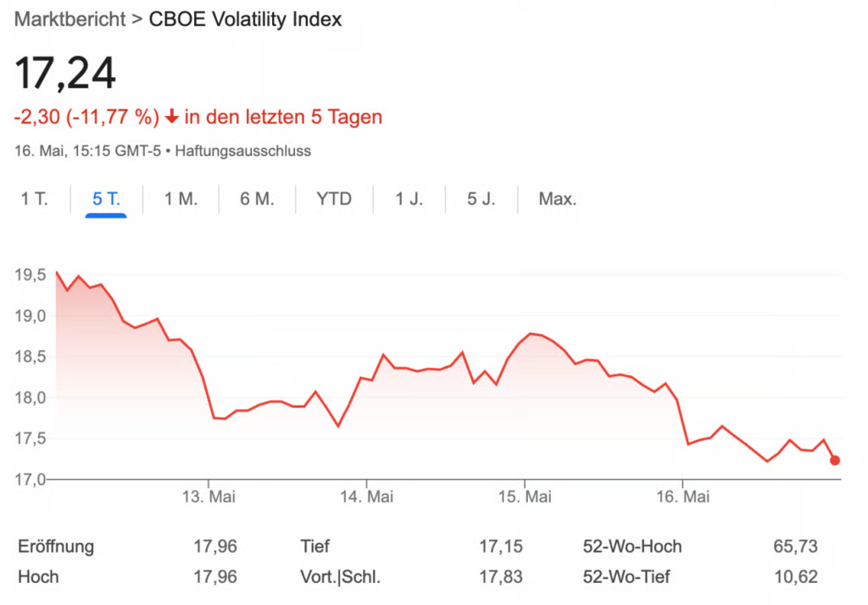
Task: Click the 13. Mai date axis label
Action: point(209,495)
